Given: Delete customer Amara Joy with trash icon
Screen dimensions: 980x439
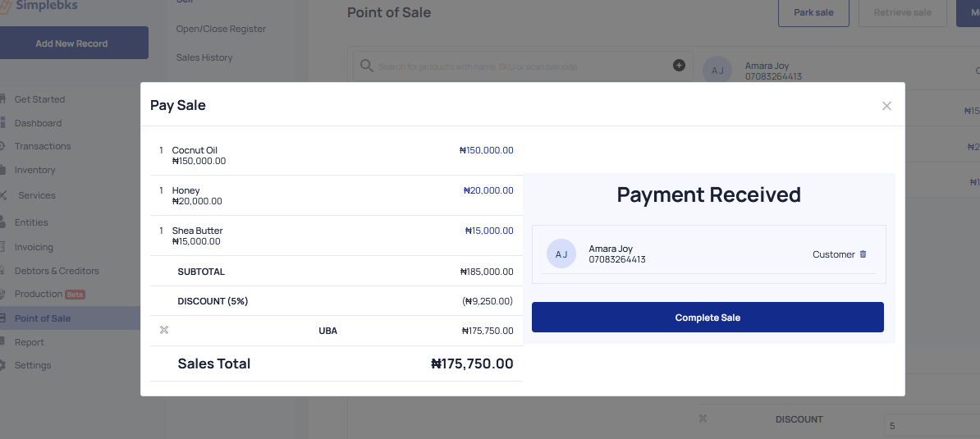Looking at the screenshot, I should pyautogui.click(x=863, y=254).
